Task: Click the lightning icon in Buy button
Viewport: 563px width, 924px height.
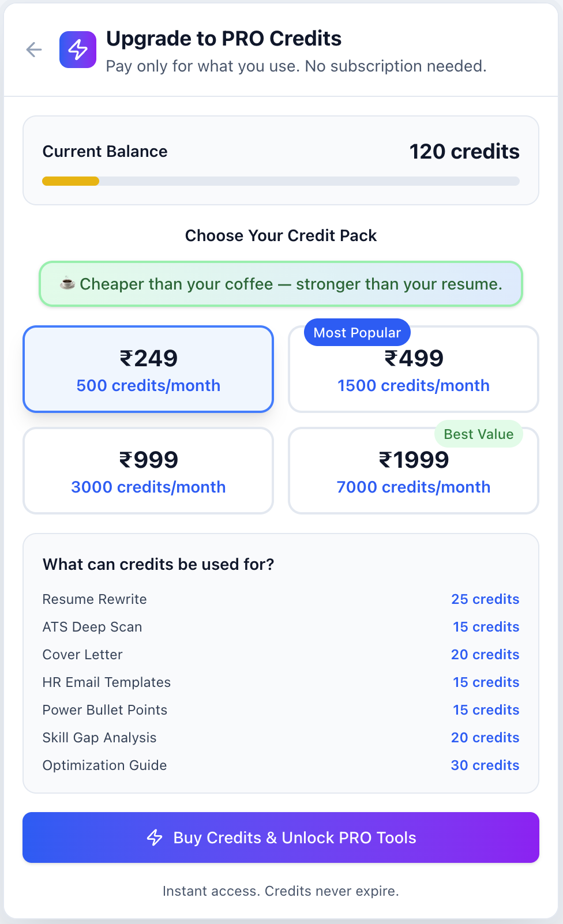Action: coord(155,837)
